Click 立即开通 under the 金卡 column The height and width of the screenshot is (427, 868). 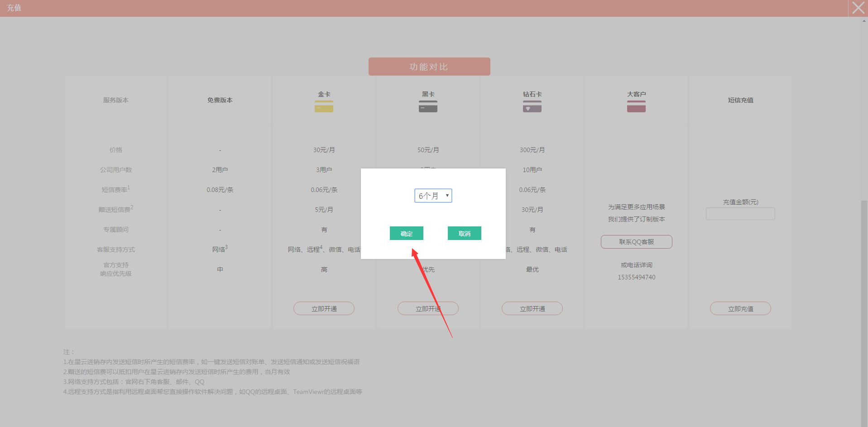click(324, 308)
